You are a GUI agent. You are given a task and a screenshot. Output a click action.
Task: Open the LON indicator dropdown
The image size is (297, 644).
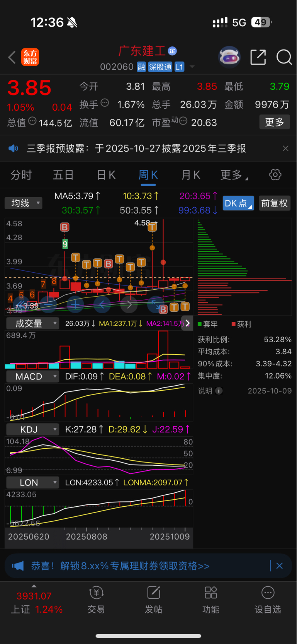[32, 482]
